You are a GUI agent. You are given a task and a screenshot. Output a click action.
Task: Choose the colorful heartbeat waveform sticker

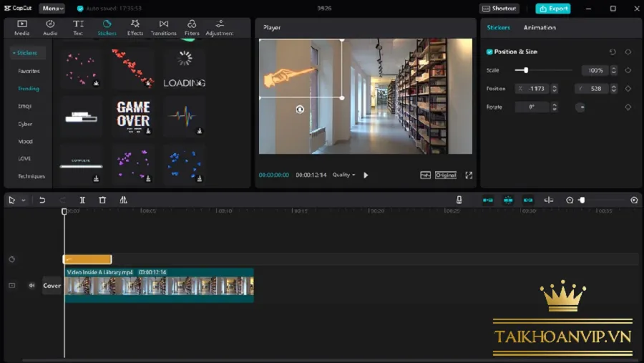(x=184, y=116)
